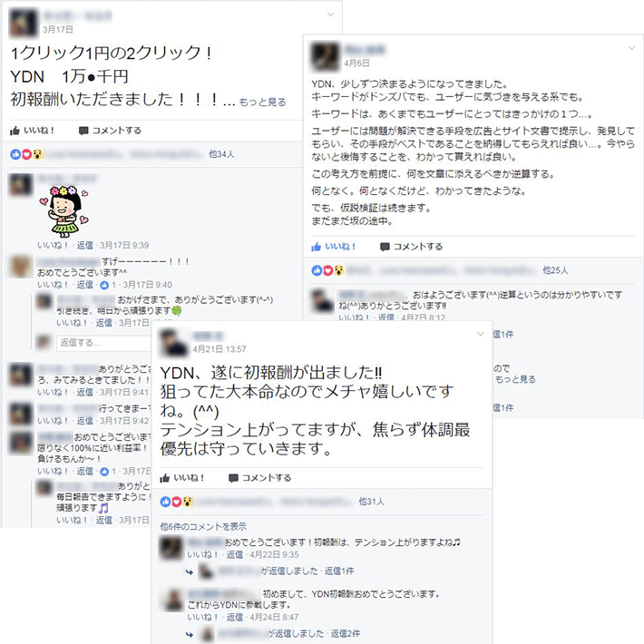Click the wow reaction emoji under the April 6 post
The height and width of the screenshot is (644, 644).
point(339,270)
